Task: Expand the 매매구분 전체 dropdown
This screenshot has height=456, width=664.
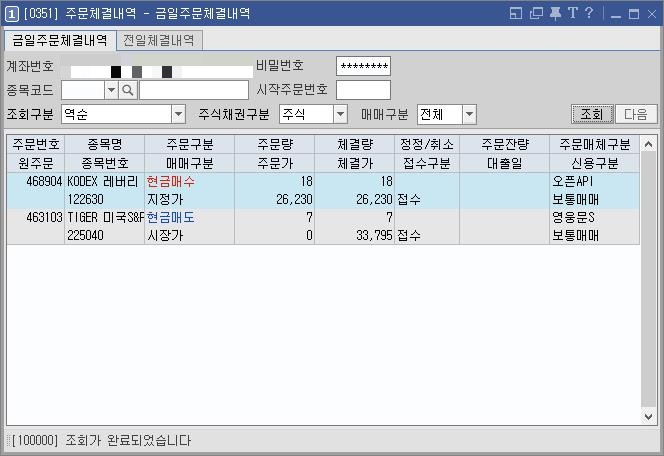Action: pyautogui.click(x=469, y=114)
